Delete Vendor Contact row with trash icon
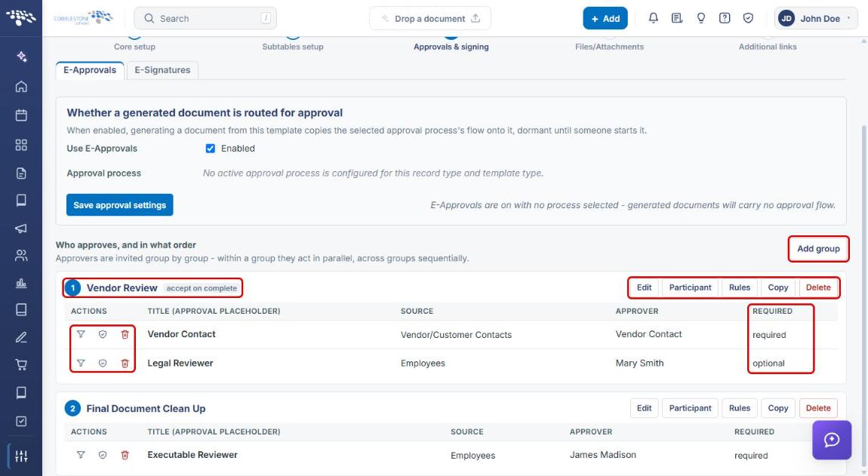 pyautogui.click(x=125, y=334)
